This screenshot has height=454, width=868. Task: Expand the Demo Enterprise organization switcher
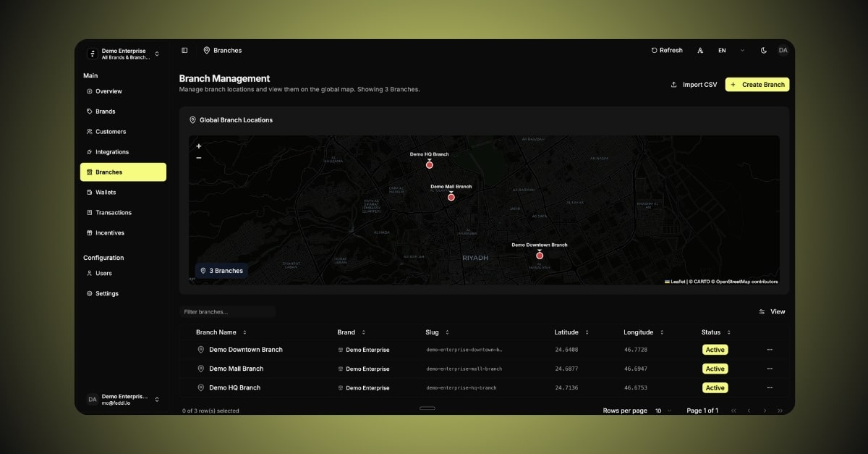point(123,54)
